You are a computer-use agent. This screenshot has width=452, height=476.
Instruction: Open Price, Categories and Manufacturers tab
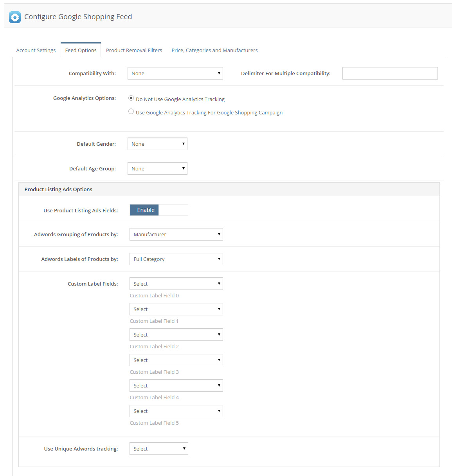click(x=214, y=50)
